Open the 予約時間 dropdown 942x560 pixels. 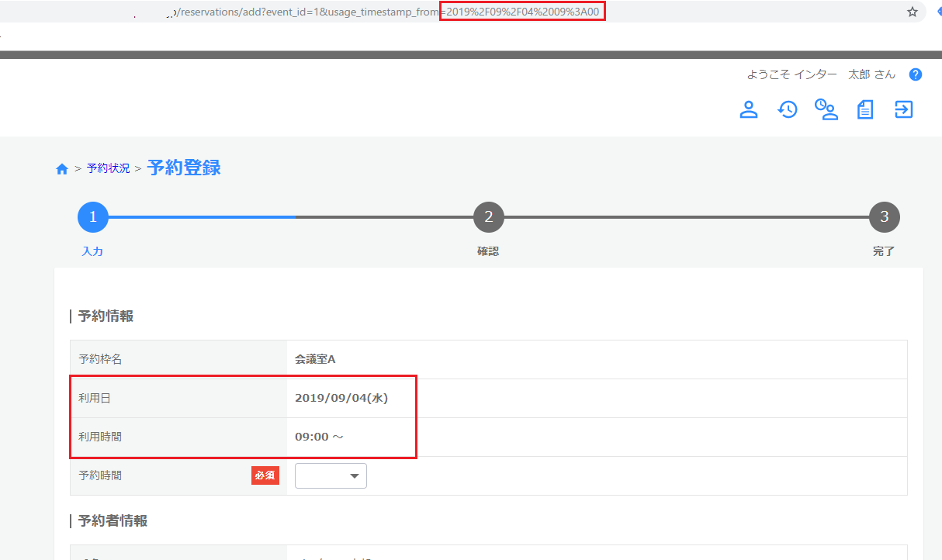331,476
